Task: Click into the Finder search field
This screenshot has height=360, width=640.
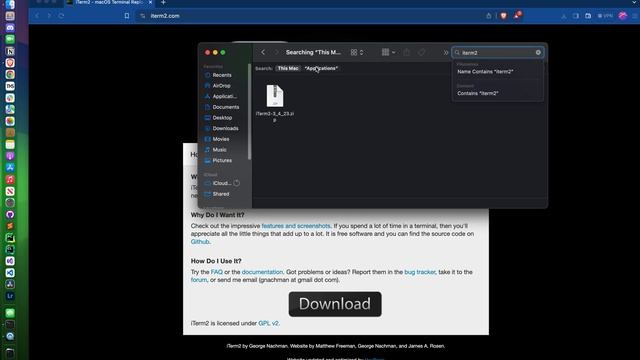Action: (x=498, y=53)
